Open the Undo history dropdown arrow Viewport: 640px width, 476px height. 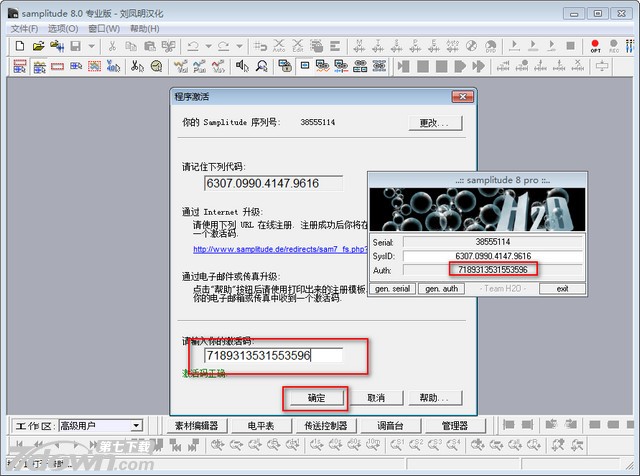tap(209, 46)
